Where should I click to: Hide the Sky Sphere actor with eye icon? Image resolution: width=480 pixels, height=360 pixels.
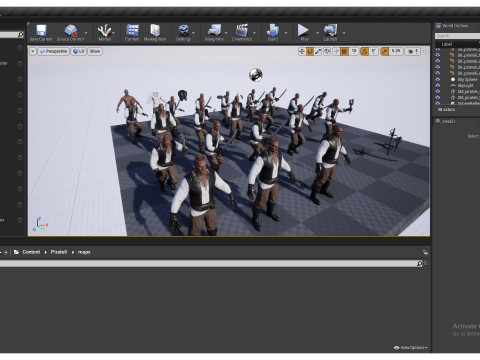(438, 80)
